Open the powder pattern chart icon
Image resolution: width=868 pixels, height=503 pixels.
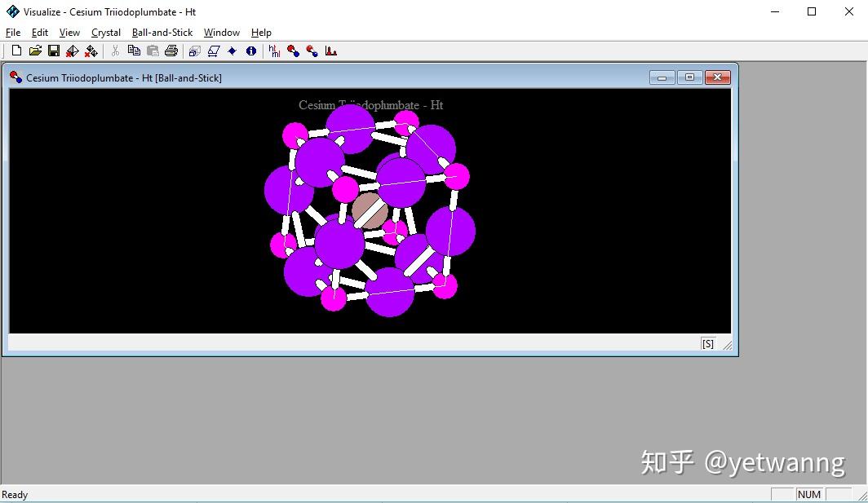pyautogui.click(x=330, y=51)
